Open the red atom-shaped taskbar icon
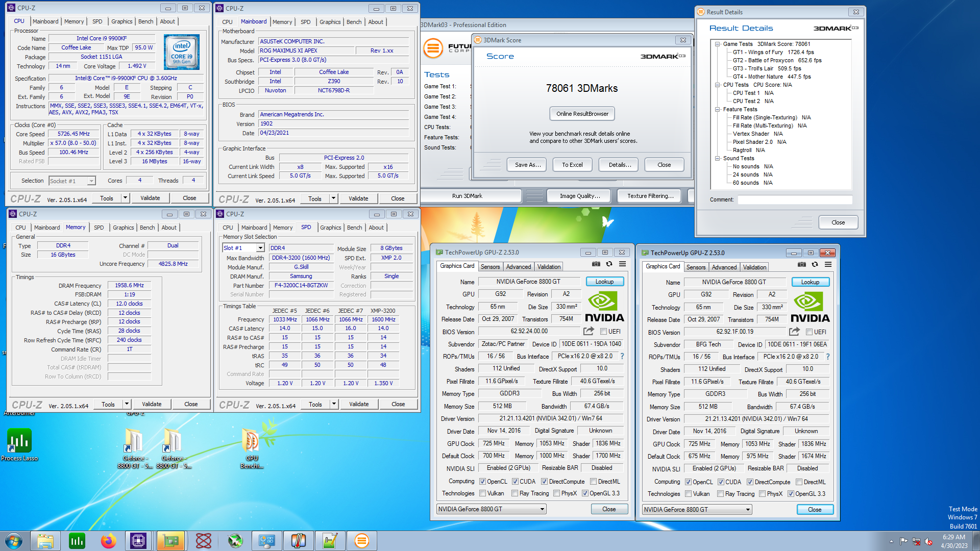The image size is (980, 551). 203,541
